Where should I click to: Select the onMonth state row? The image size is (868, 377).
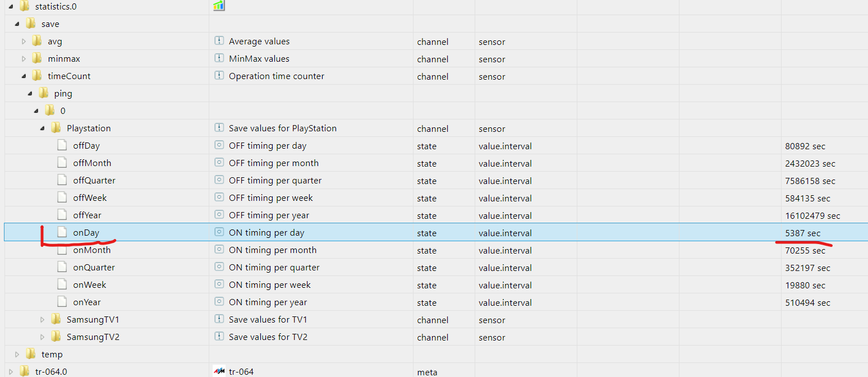(x=92, y=250)
